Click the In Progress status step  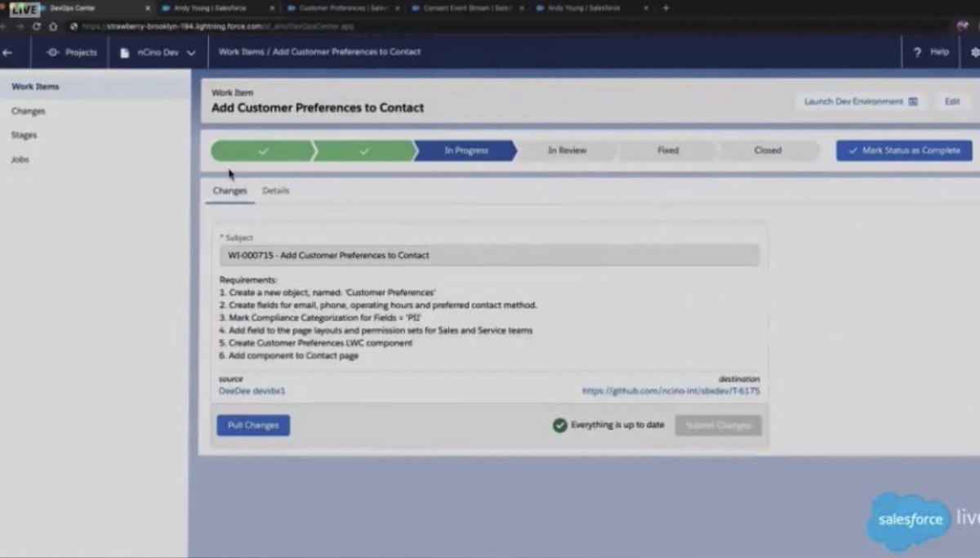(465, 150)
